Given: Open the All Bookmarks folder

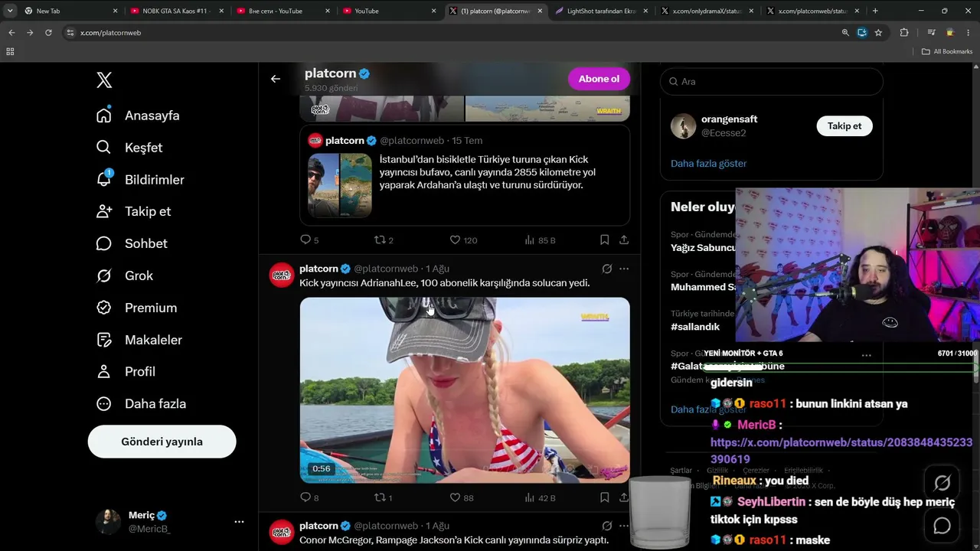Looking at the screenshot, I should tap(947, 51).
